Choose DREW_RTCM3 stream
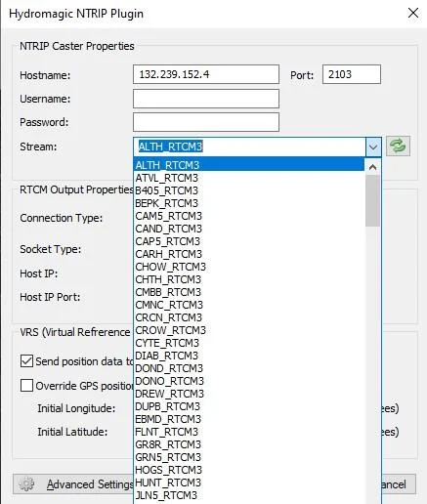The height and width of the screenshot is (504, 427). tap(249, 394)
